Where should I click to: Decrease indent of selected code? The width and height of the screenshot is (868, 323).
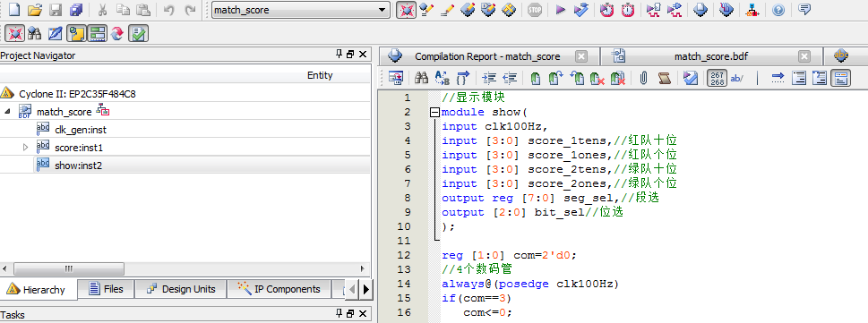coord(510,79)
